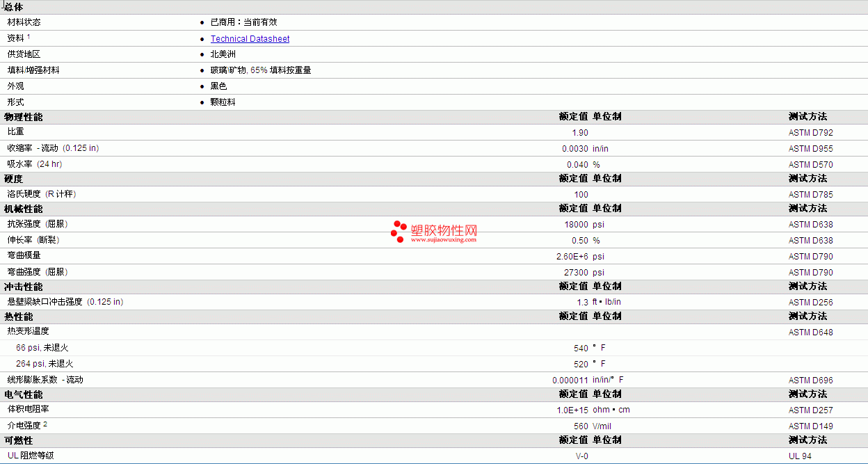Click the 填料/增强材料 label
This screenshot has height=464, width=868.
pos(33,70)
